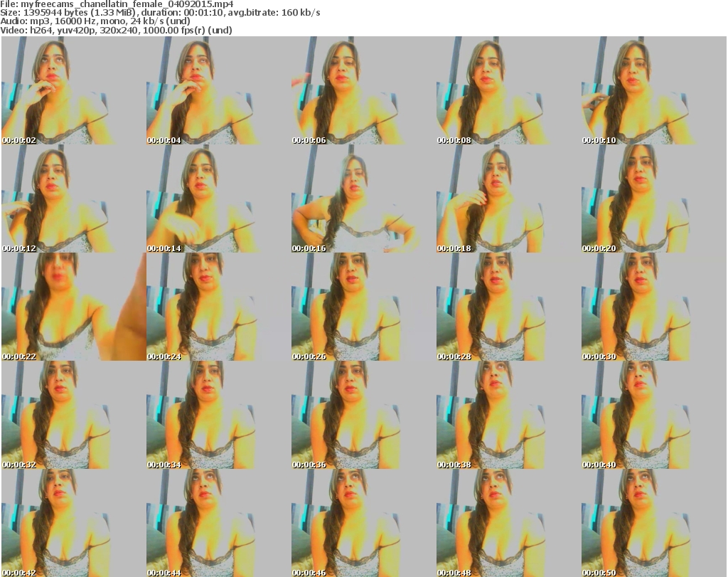Screen dimensions: 728x577
Task: Choose the thumbnail stamped 00:00:32
Action: tap(74, 415)
